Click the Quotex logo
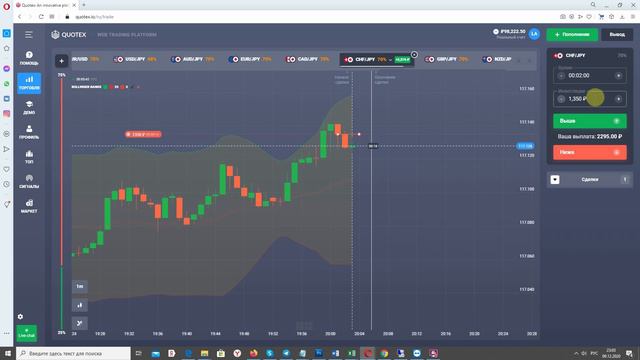 pos(69,35)
